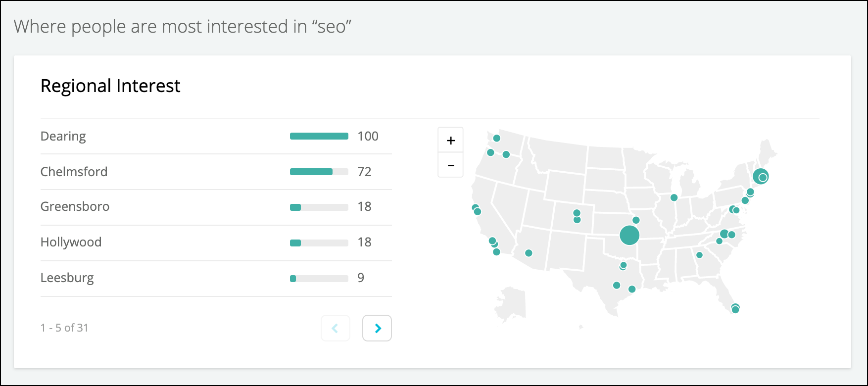Click the Dearing interest bar
Image resolution: width=868 pixels, height=386 pixels.
click(319, 136)
